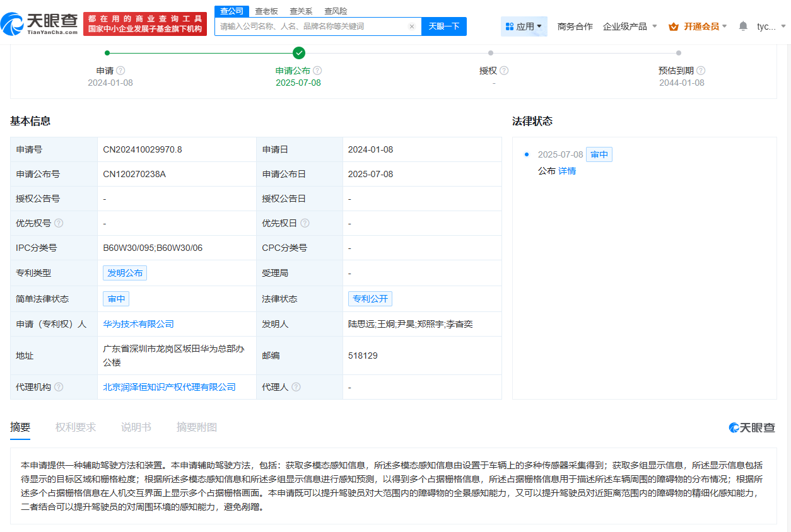This screenshot has width=791, height=532.
Task: Click the 预估到期 timeline dot
Action: pos(679,53)
